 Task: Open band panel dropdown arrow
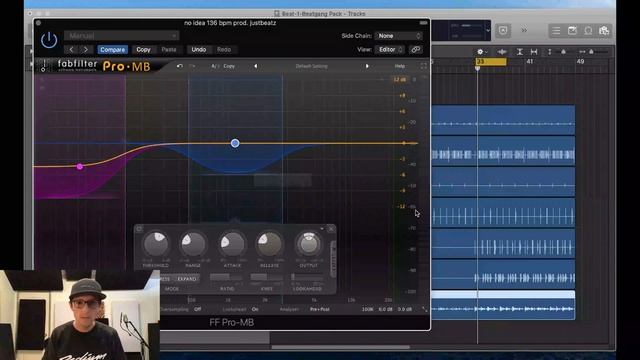point(322,229)
